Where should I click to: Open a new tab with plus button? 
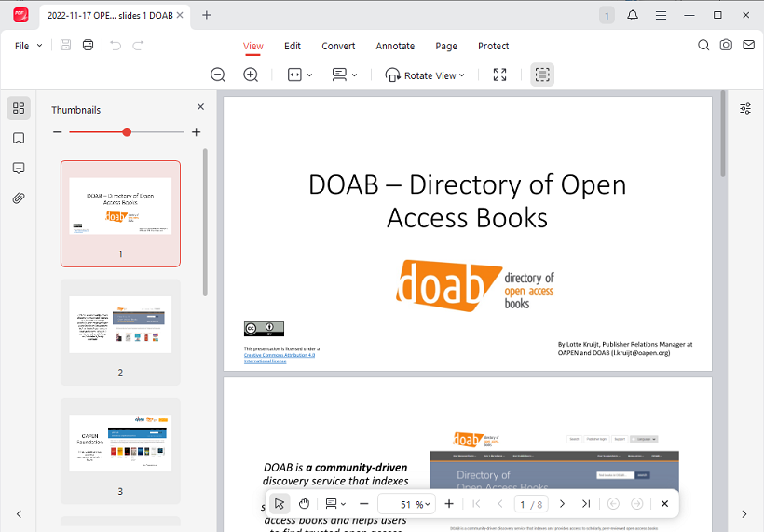[207, 15]
